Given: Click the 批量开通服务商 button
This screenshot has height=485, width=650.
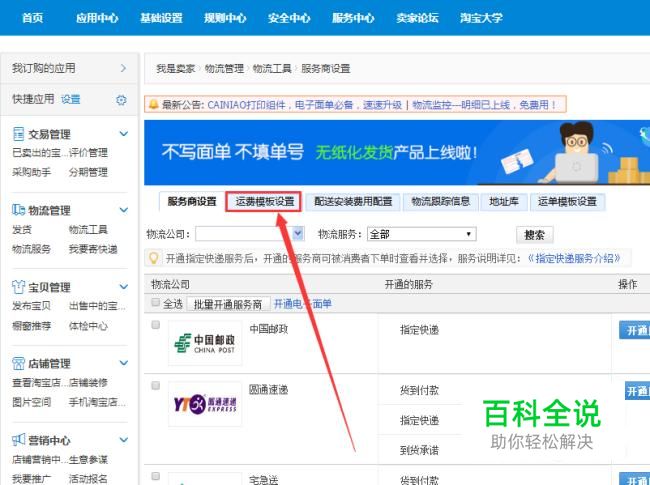Looking at the screenshot, I should 228,304.
